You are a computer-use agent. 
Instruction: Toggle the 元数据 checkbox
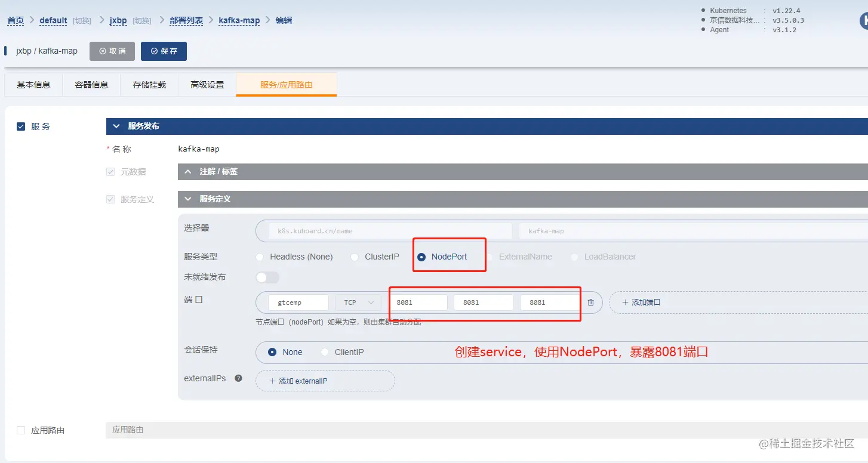110,172
